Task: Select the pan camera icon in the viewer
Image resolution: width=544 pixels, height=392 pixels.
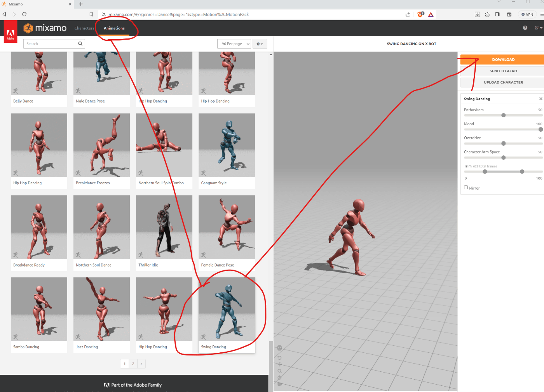Action: point(279,364)
